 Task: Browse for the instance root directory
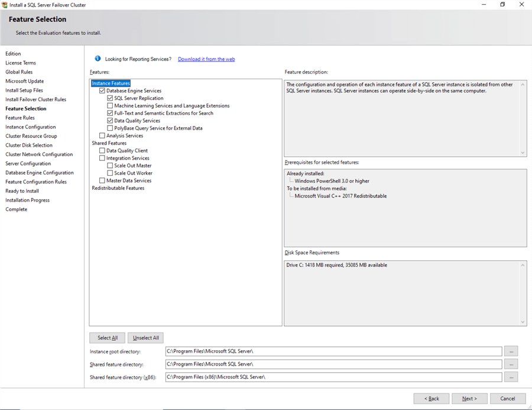(x=511, y=351)
